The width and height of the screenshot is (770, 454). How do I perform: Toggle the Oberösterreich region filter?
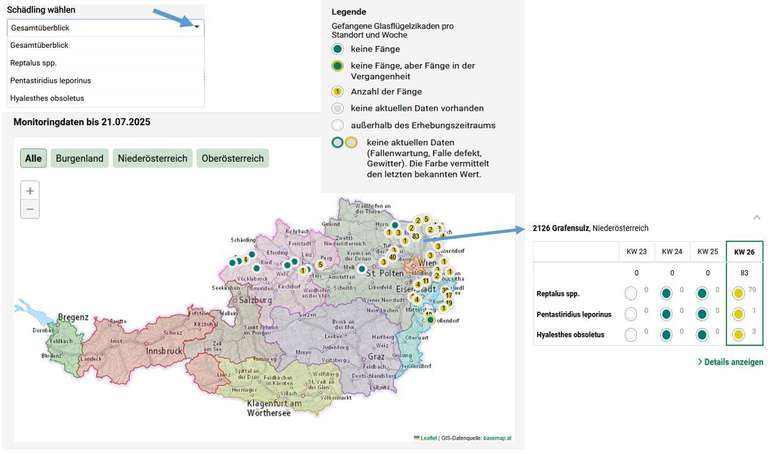(x=232, y=158)
